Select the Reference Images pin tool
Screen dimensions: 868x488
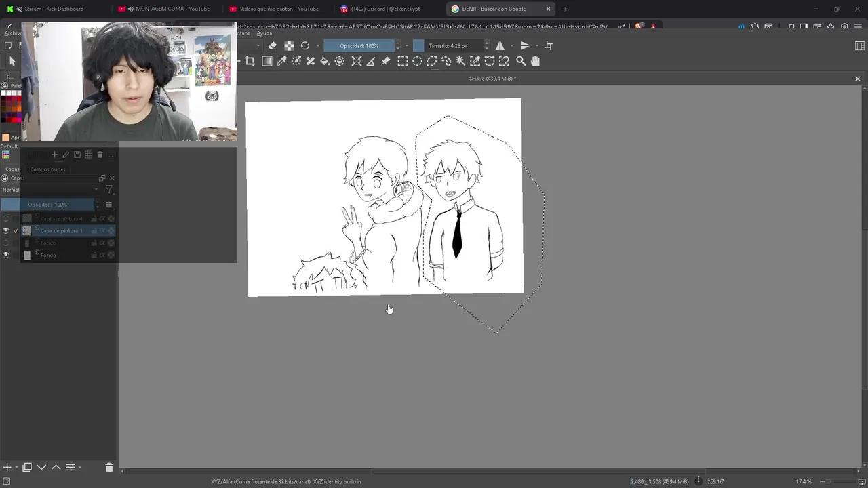pos(386,61)
